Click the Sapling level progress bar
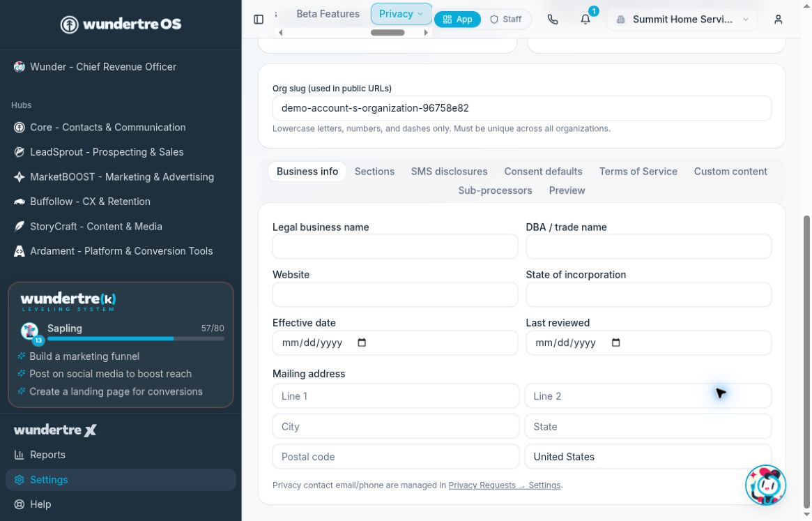This screenshot has height=521, width=812. click(136, 339)
